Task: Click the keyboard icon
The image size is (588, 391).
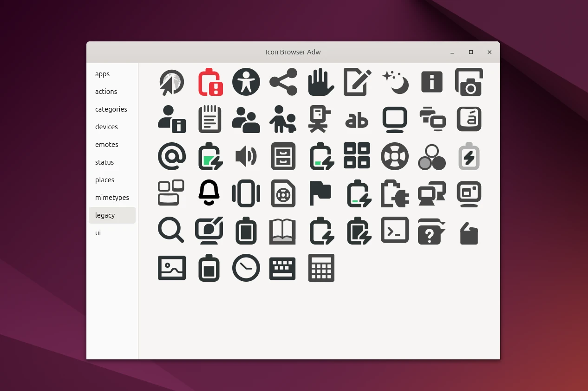Action: click(x=283, y=268)
